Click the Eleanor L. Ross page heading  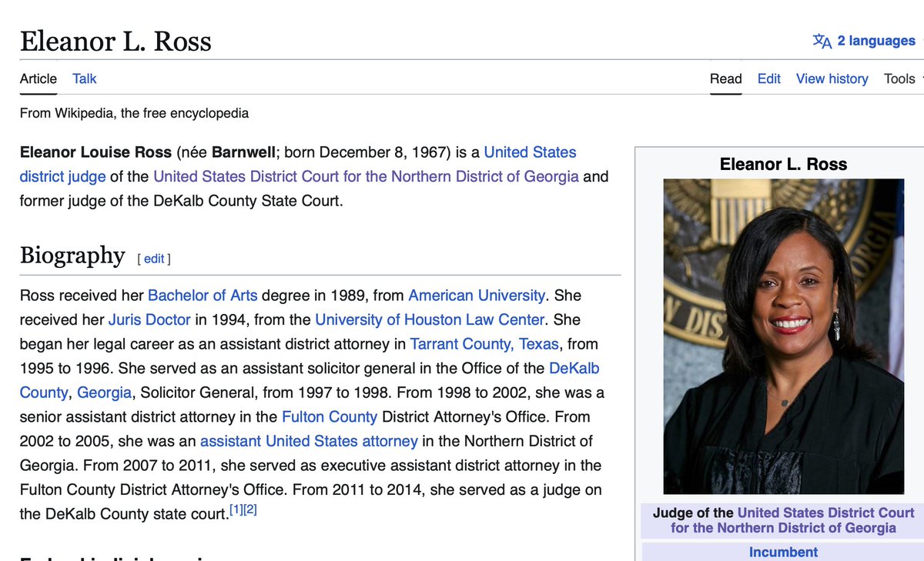115,41
